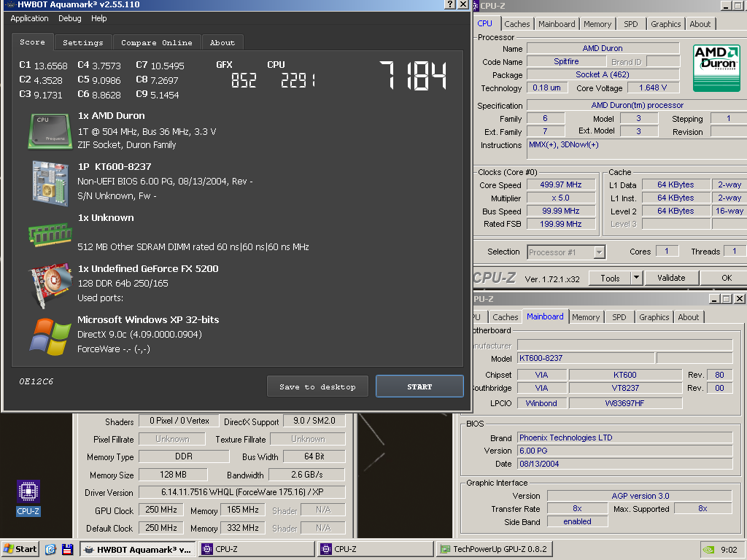Click the Core Voltage 1.648 V value
The height and width of the screenshot is (560, 747).
coord(653,87)
